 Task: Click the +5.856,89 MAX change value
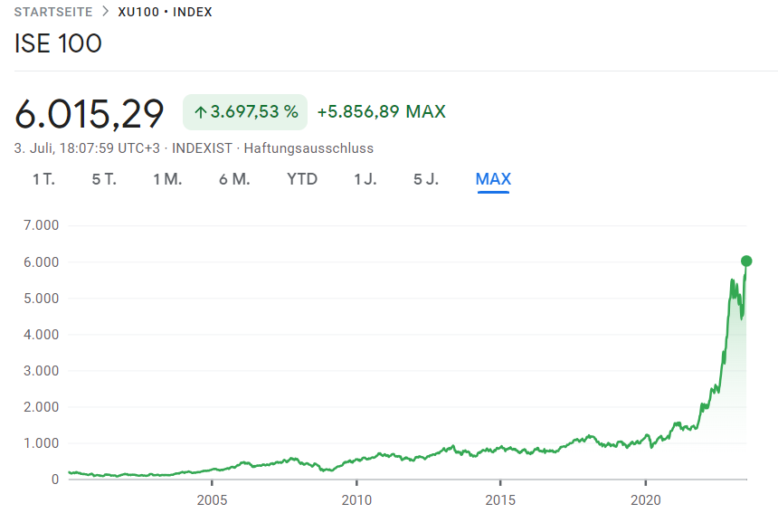381,112
